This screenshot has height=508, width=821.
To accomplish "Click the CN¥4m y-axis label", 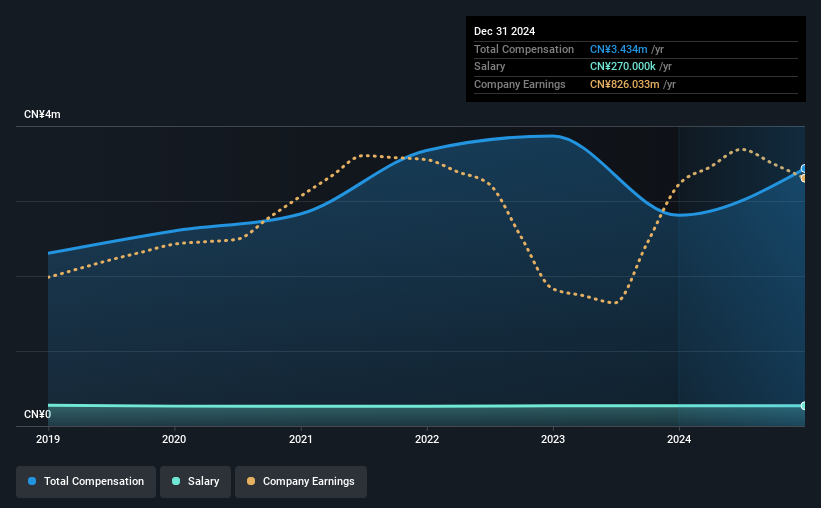I will point(42,115).
